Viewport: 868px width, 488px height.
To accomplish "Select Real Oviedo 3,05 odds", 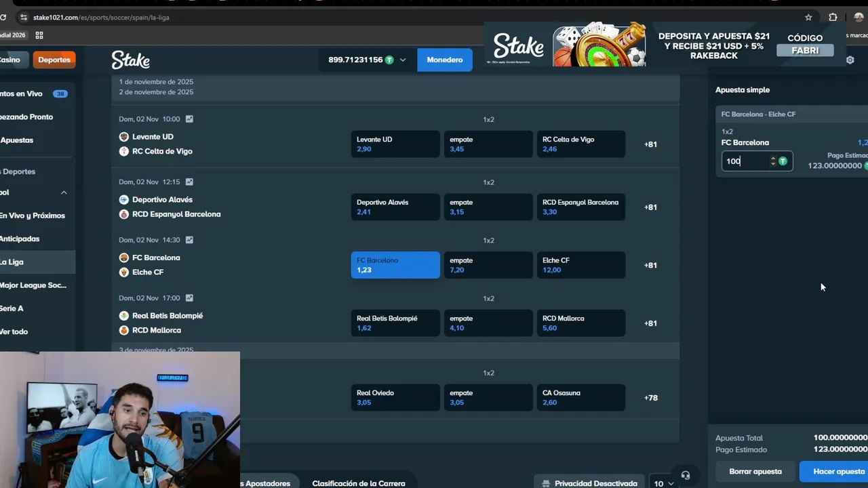I will [x=395, y=398].
